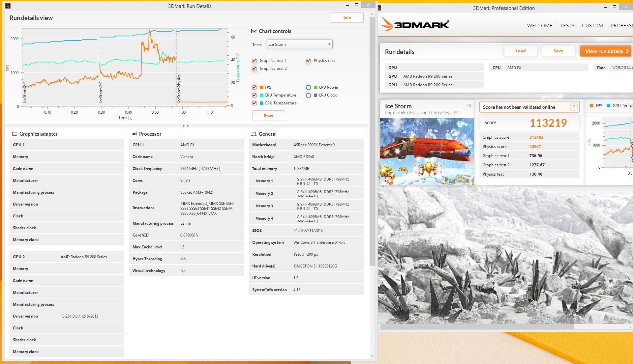
Task: Click the Graphics score value 212482
Action: (536, 137)
